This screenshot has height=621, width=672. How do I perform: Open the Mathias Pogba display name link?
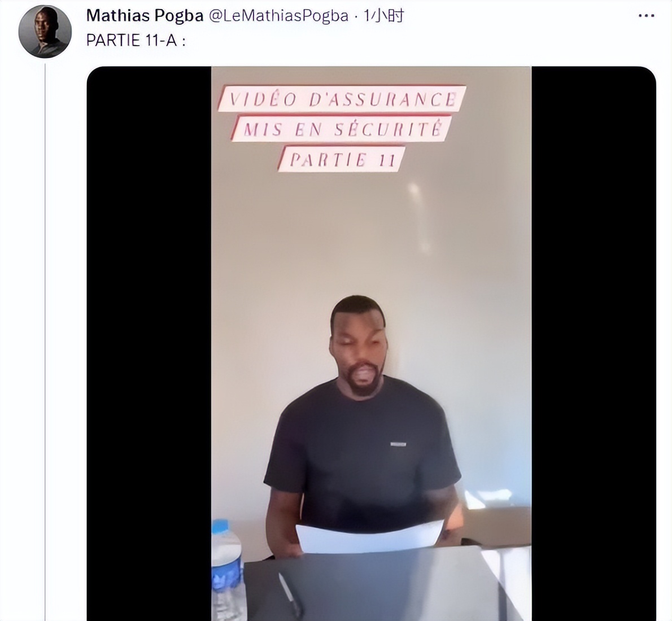(145, 16)
